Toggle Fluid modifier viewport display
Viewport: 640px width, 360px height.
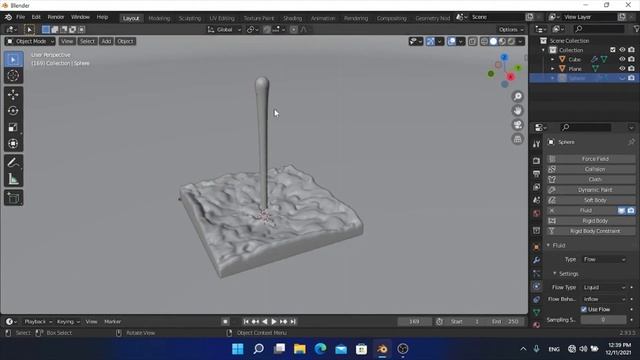(x=621, y=211)
